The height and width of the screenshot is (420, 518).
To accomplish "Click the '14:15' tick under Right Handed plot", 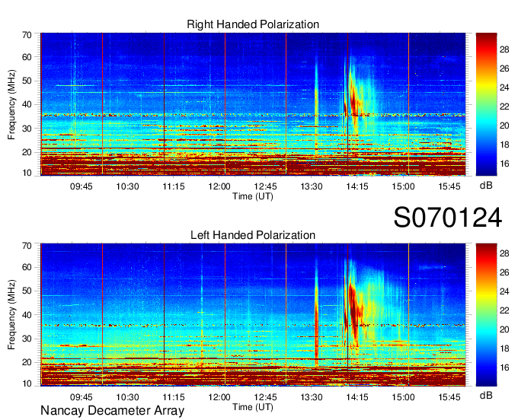I will (357, 186).
